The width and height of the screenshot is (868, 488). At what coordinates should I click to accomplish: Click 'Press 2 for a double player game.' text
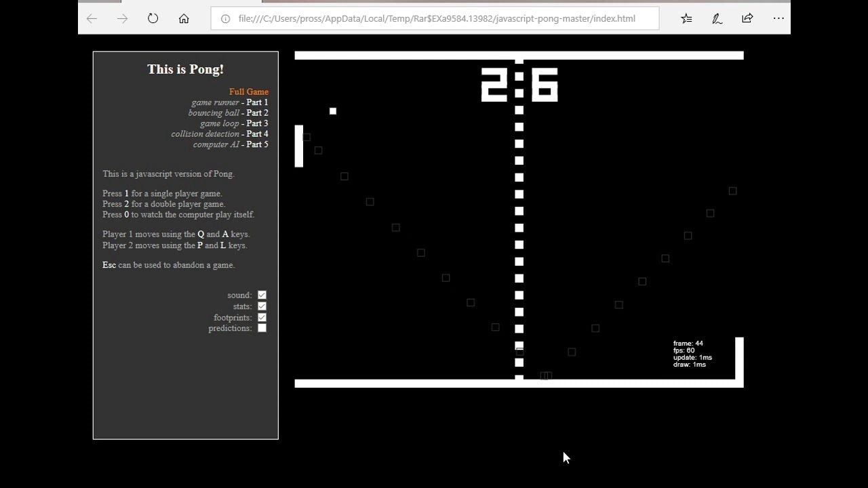click(164, 204)
